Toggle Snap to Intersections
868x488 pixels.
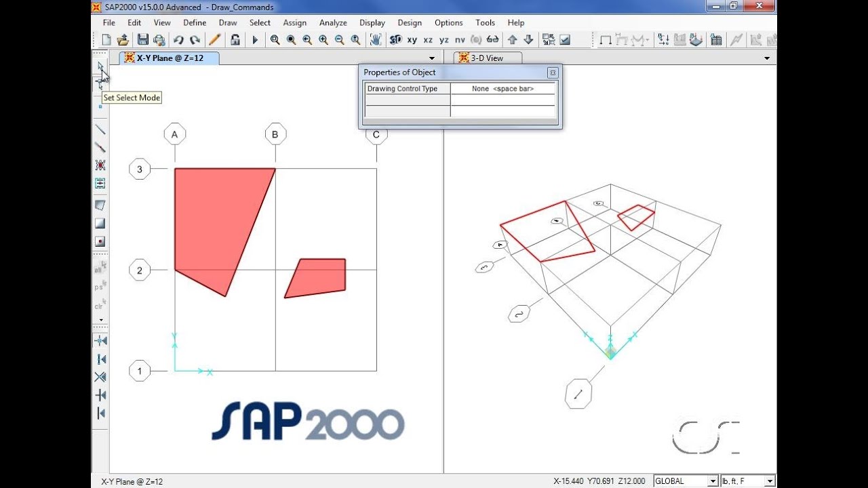point(100,377)
